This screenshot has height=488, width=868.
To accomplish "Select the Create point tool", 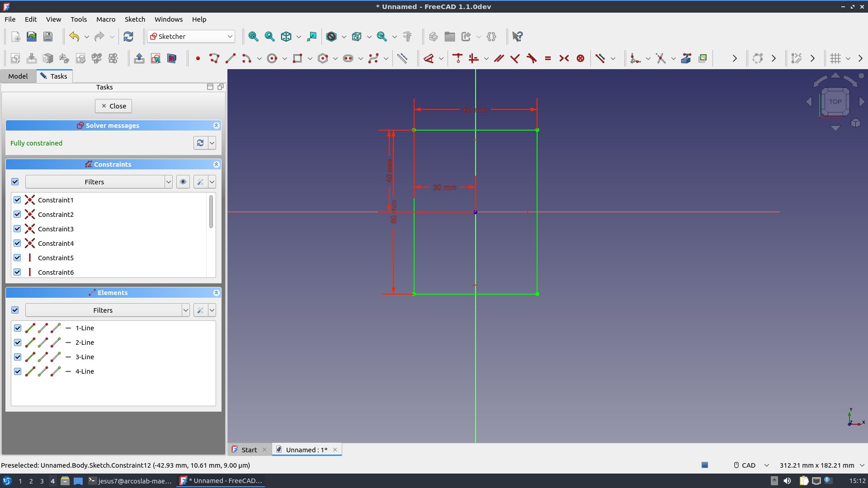I will coord(198,58).
